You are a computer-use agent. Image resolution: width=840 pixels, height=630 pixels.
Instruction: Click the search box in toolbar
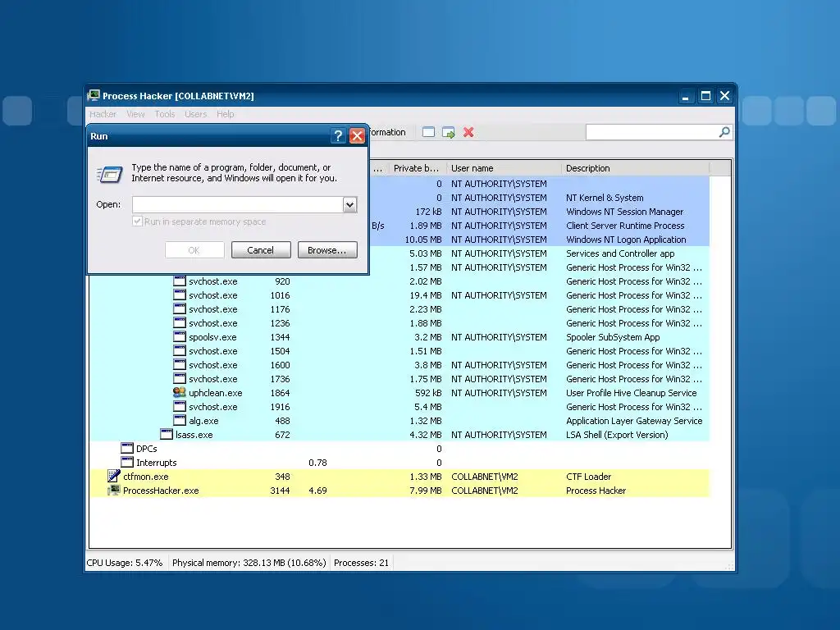[652, 132]
